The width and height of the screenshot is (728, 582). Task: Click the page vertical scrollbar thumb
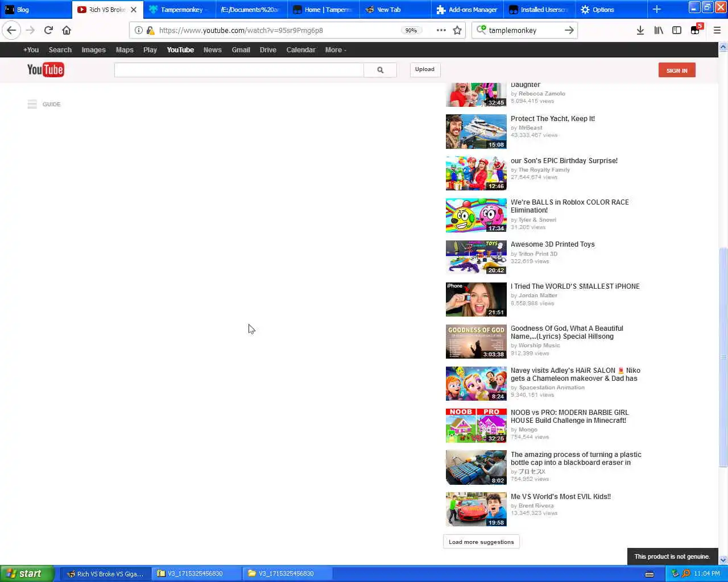pos(723,357)
